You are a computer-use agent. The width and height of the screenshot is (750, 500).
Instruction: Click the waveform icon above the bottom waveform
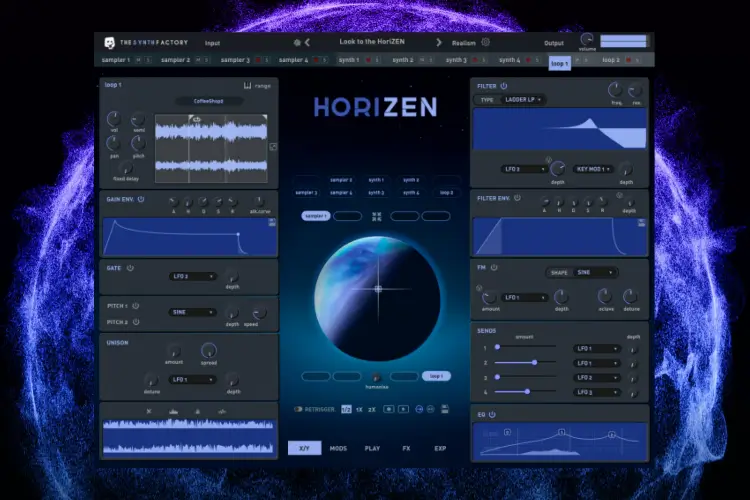(222, 411)
